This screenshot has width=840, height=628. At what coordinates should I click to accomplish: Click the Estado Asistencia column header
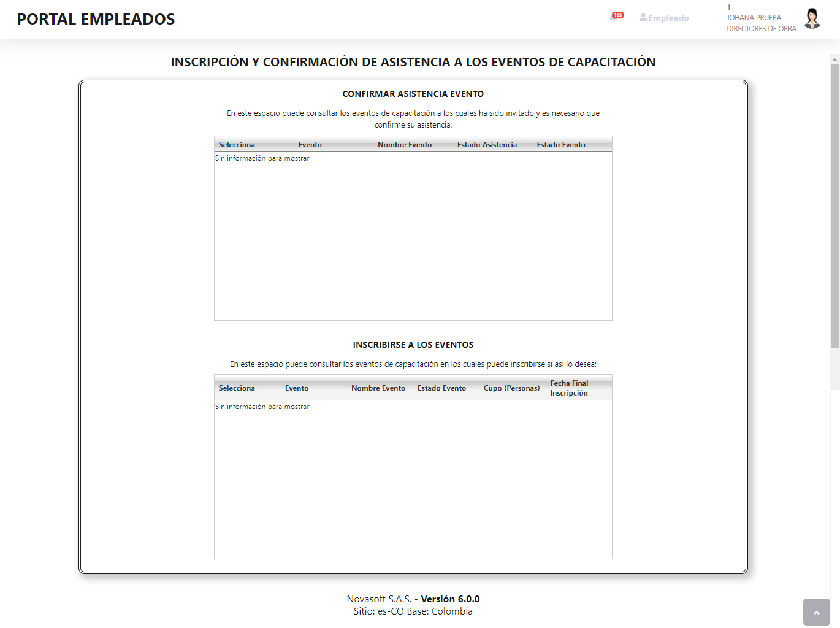(x=487, y=144)
